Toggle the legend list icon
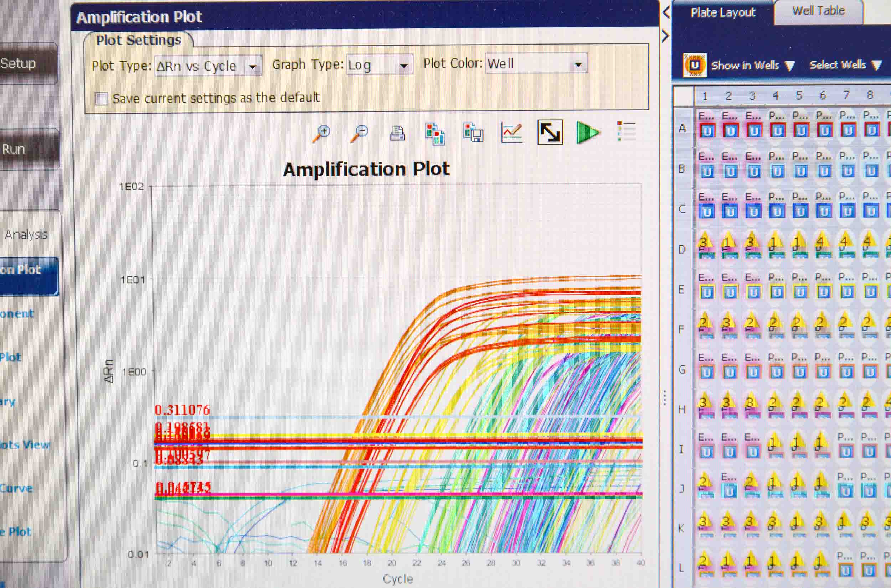 pos(626,131)
